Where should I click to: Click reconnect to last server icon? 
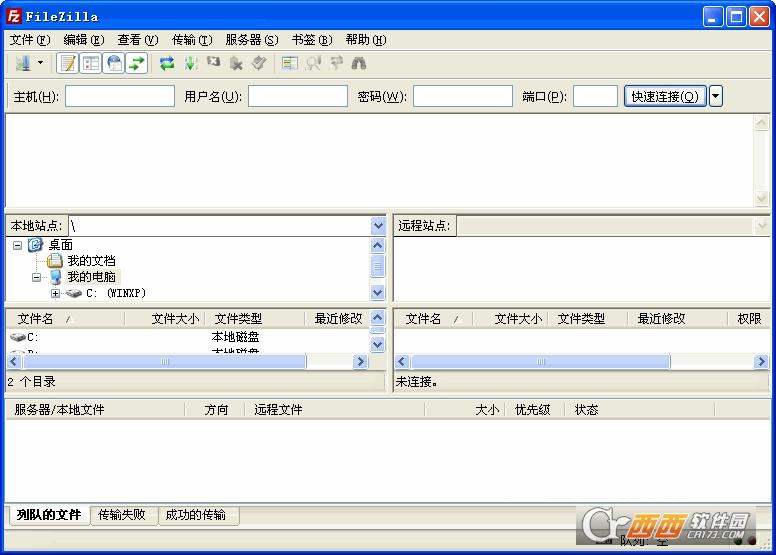click(x=259, y=63)
